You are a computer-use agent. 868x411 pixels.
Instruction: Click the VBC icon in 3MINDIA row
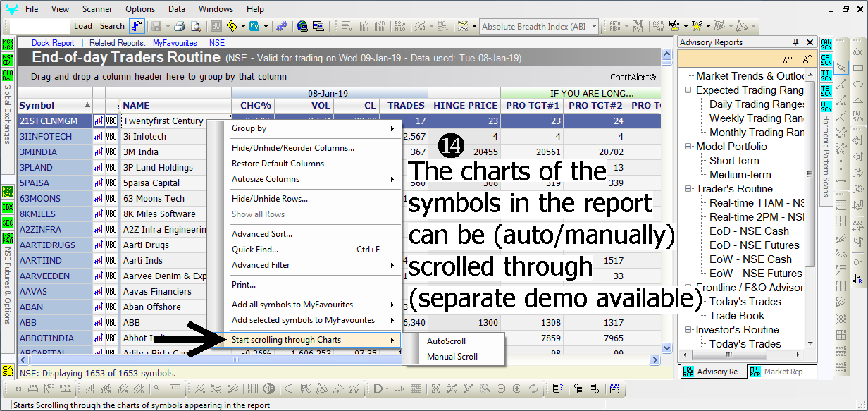[x=111, y=152]
